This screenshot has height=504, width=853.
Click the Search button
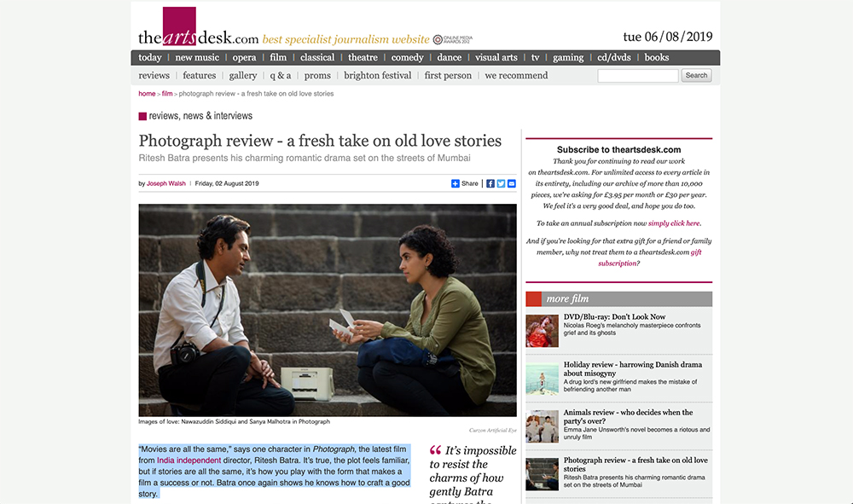pos(696,76)
